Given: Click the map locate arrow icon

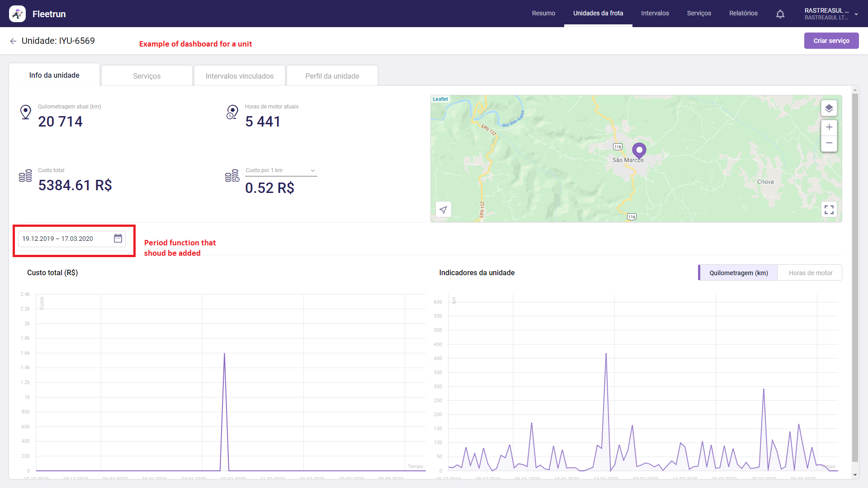Looking at the screenshot, I should [x=443, y=210].
